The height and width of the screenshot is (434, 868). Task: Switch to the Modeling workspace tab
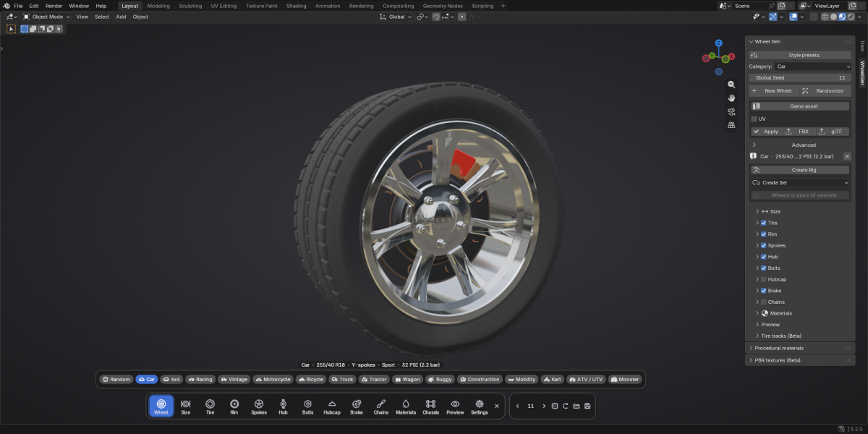(x=158, y=6)
